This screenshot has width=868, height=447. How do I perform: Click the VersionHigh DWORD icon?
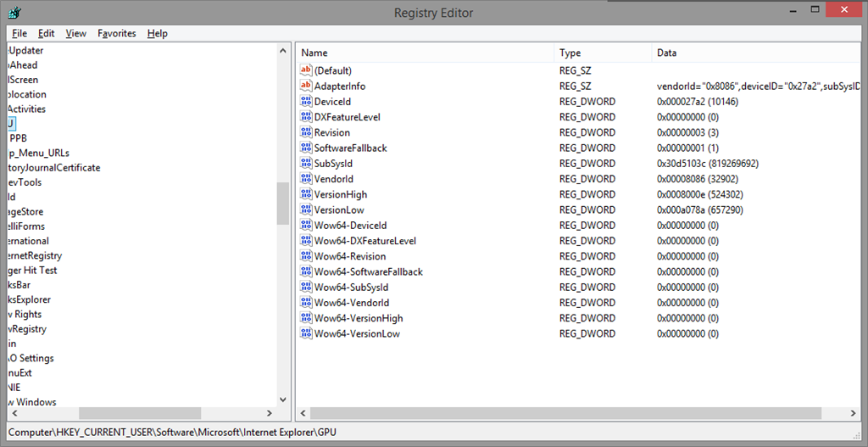click(306, 194)
